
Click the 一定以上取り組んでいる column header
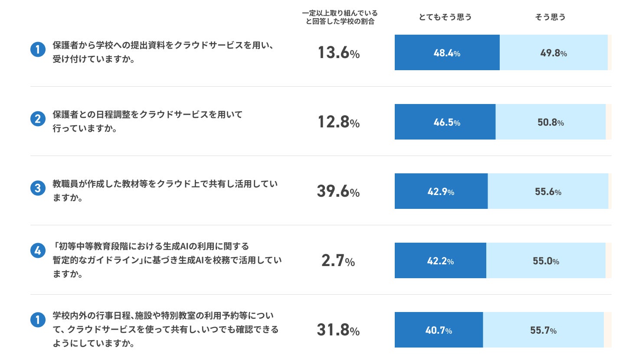click(340, 17)
